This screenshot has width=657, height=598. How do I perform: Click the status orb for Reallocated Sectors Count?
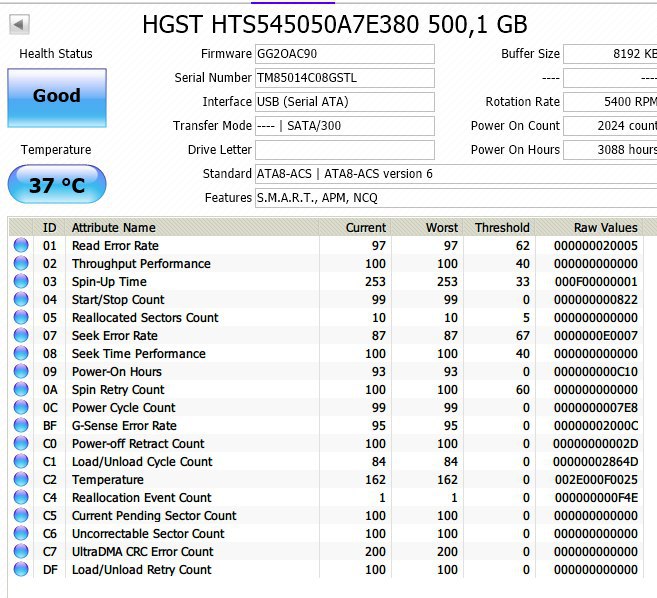click(21, 317)
